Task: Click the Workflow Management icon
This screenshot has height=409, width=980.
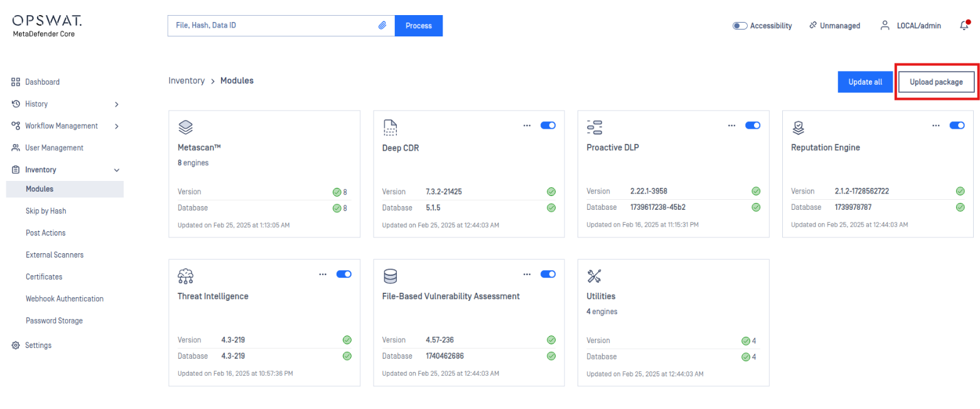Action: pyautogui.click(x=16, y=126)
